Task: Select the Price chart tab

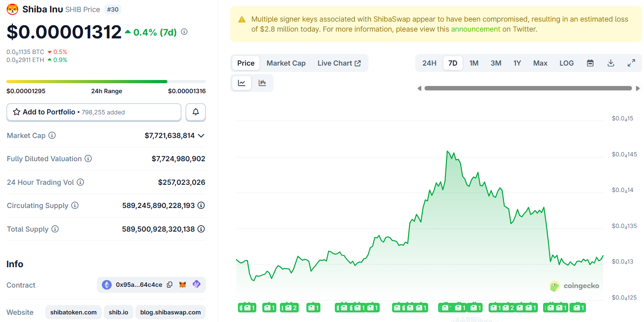Action: pyautogui.click(x=246, y=63)
